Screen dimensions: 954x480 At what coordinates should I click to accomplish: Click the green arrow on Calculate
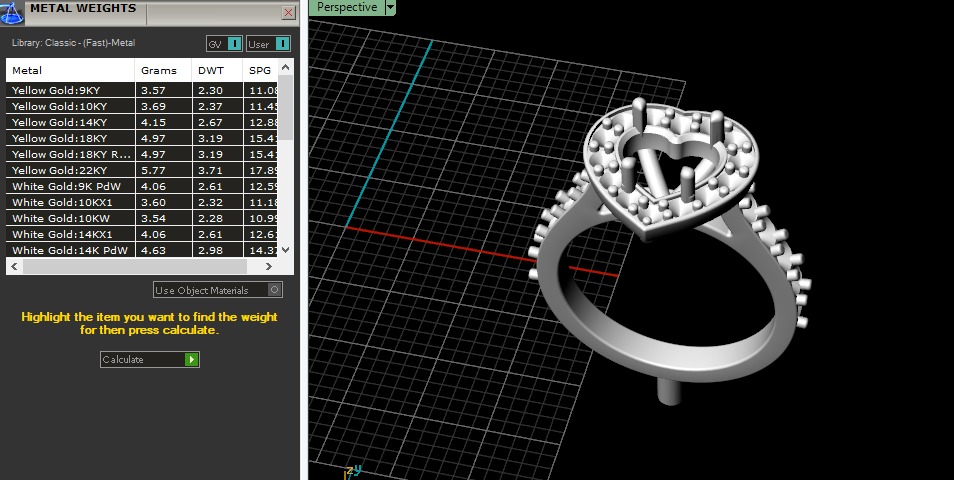coord(192,360)
